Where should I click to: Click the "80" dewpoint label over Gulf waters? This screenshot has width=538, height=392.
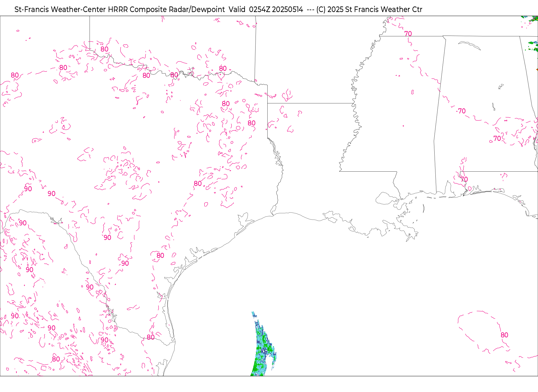coord(504,335)
